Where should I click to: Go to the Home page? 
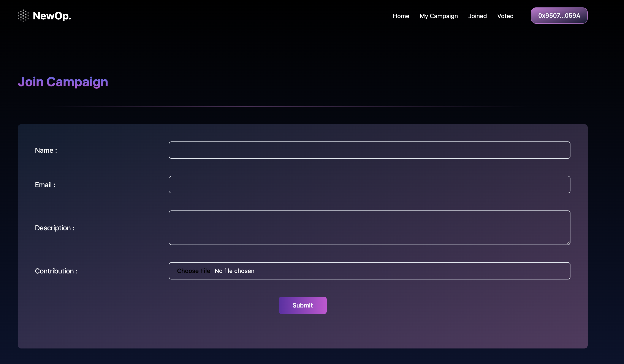401,16
